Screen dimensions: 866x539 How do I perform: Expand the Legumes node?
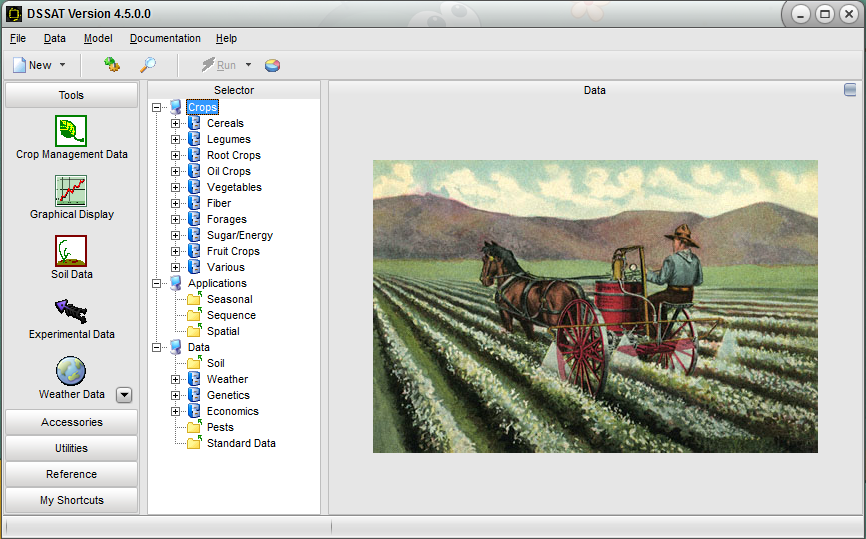(175, 139)
